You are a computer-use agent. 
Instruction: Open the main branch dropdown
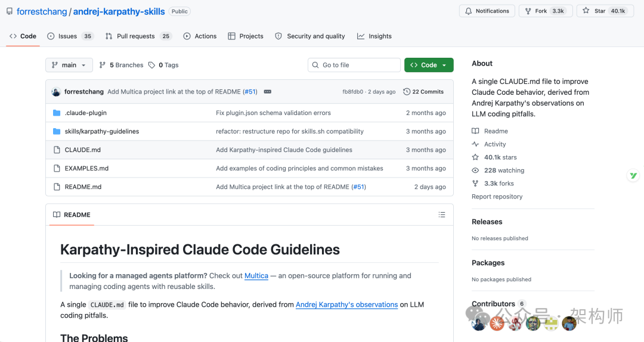point(69,65)
